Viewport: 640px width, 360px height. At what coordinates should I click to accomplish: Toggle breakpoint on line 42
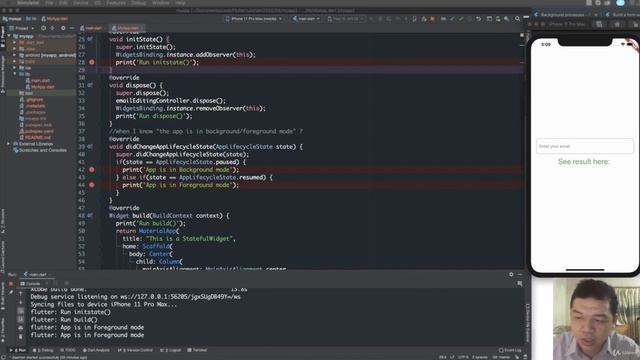(92, 169)
